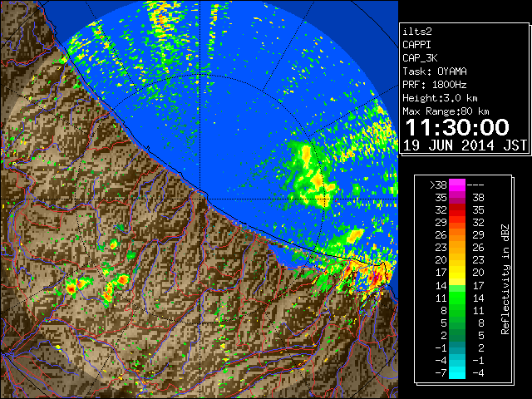Click the 'Reflectivity in dBZ' legend title

tap(505, 279)
